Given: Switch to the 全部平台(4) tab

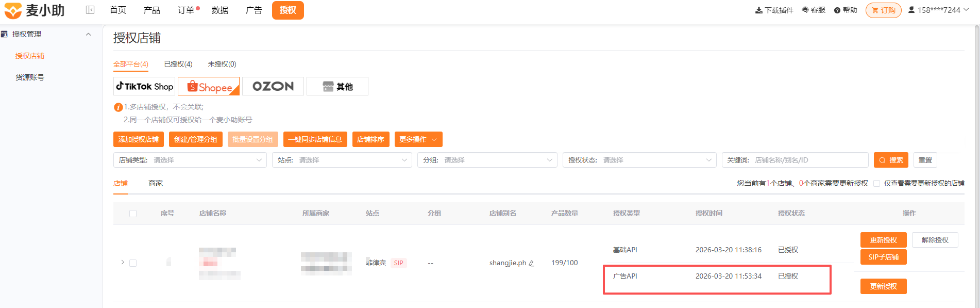Looking at the screenshot, I should point(131,64).
